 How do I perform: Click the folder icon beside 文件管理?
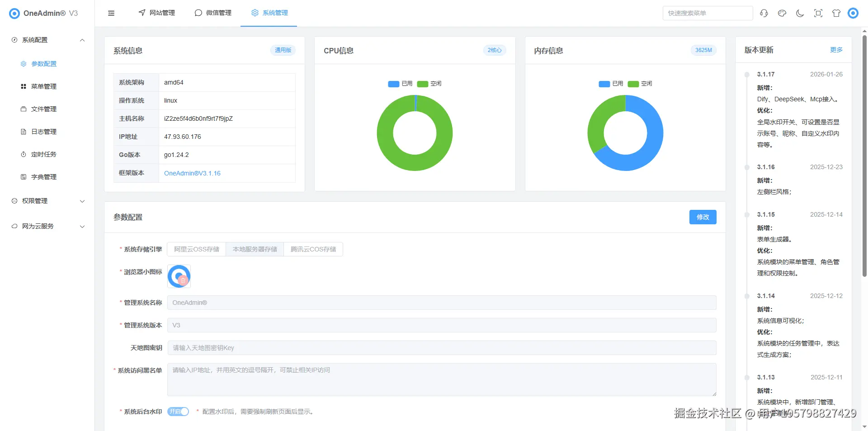[x=24, y=109]
